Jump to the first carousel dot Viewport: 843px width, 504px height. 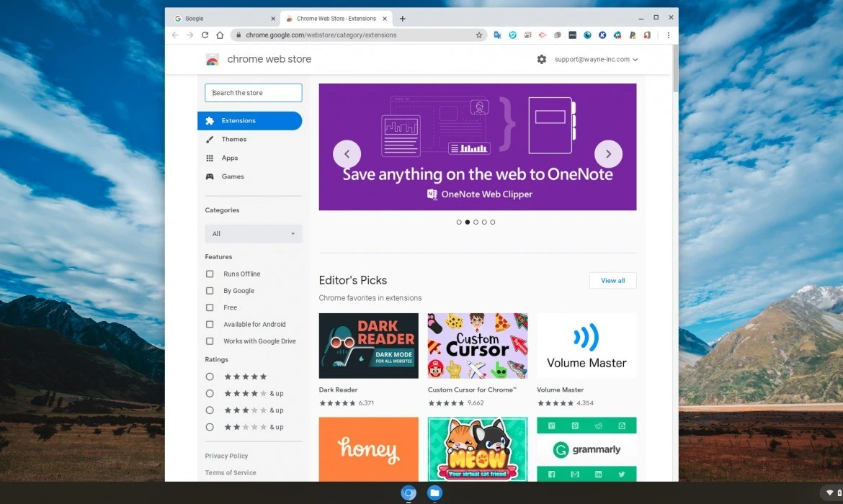tap(458, 222)
